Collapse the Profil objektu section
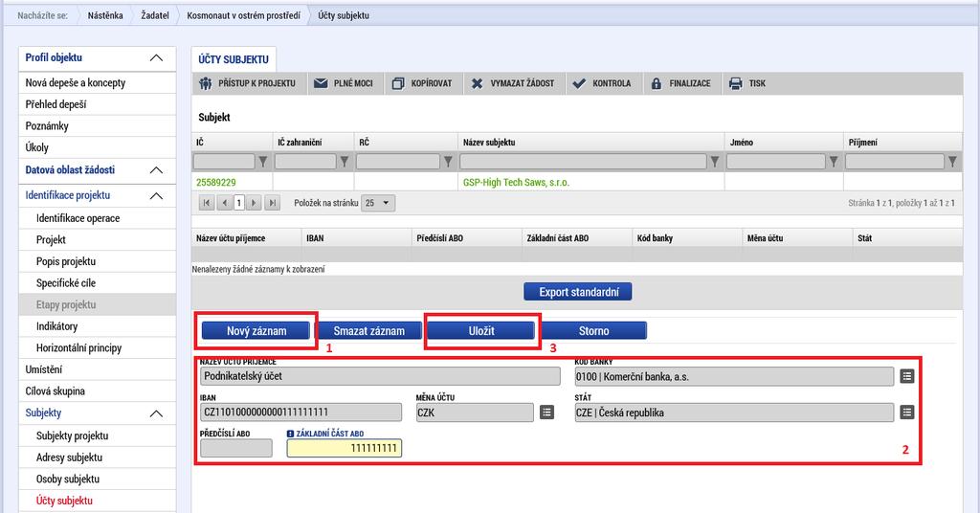The image size is (980, 513). coord(156,58)
